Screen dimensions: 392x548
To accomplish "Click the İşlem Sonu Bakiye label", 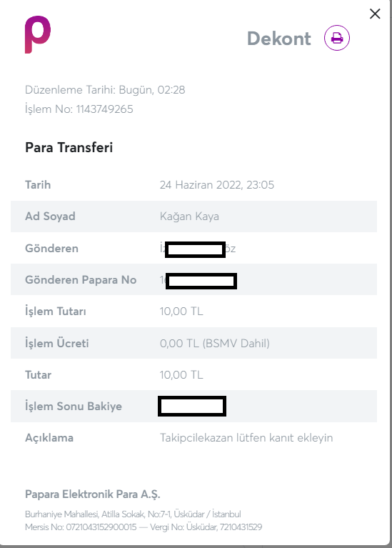I will point(74,406).
